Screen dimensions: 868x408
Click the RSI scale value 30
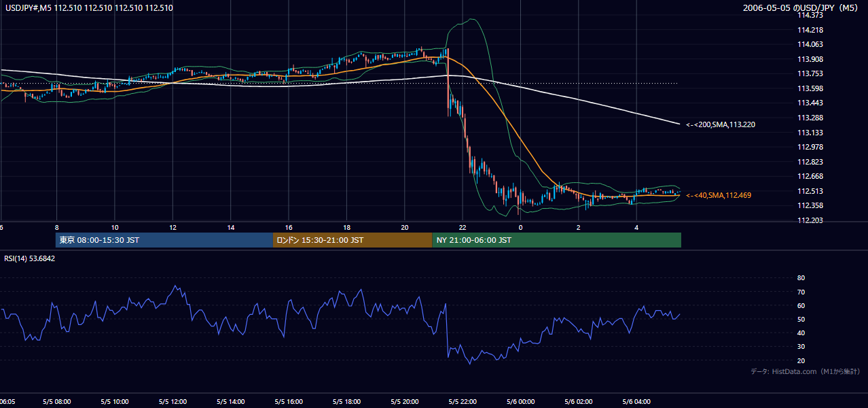(801, 347)
